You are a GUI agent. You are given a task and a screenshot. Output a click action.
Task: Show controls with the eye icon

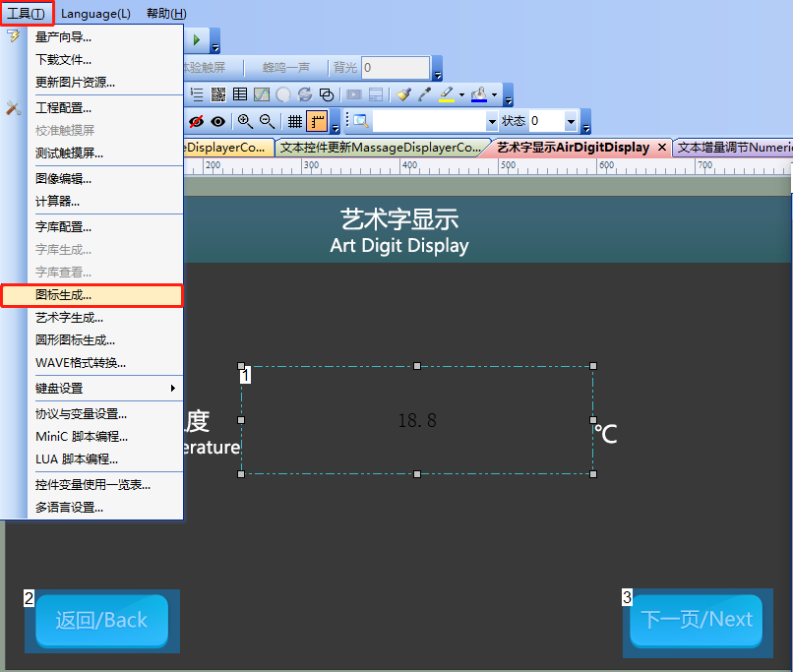coord(218,121)
